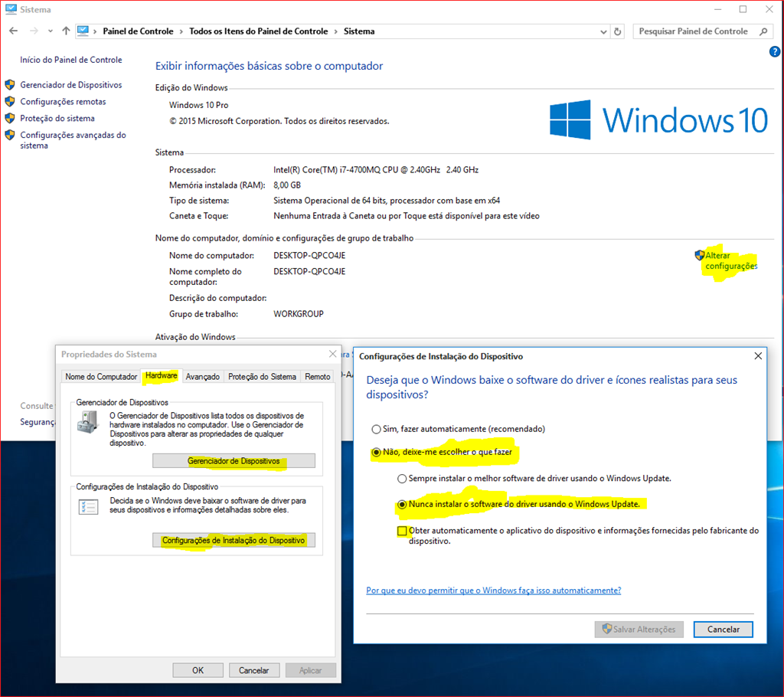
Task: Select Sempre instalar o melhor software radio
Action: point(402,479)
